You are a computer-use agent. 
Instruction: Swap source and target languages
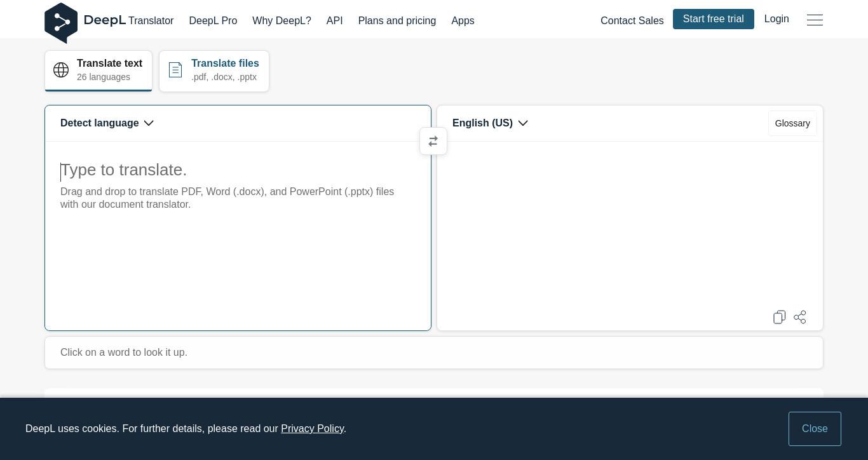[433, 141]
